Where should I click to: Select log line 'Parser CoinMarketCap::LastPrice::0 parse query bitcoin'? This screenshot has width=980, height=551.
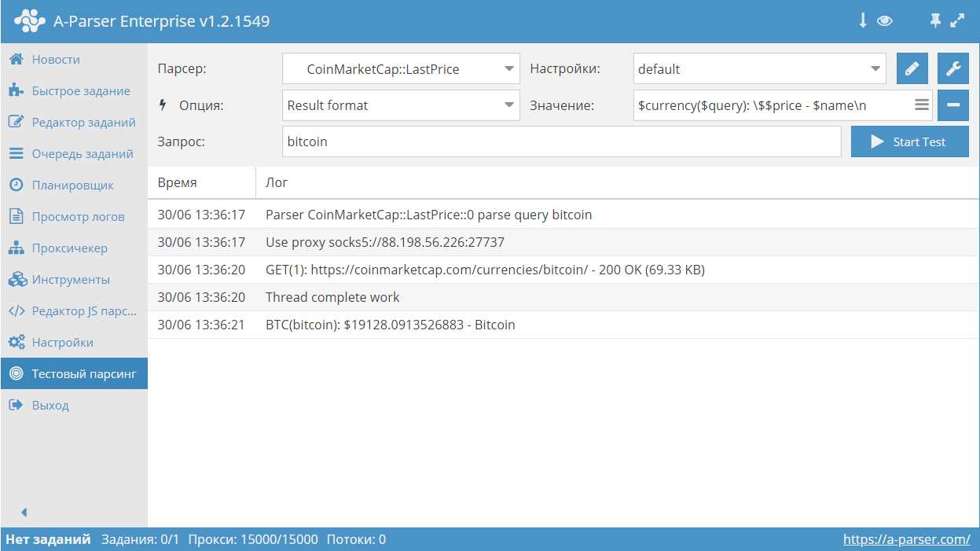[563, 215]
